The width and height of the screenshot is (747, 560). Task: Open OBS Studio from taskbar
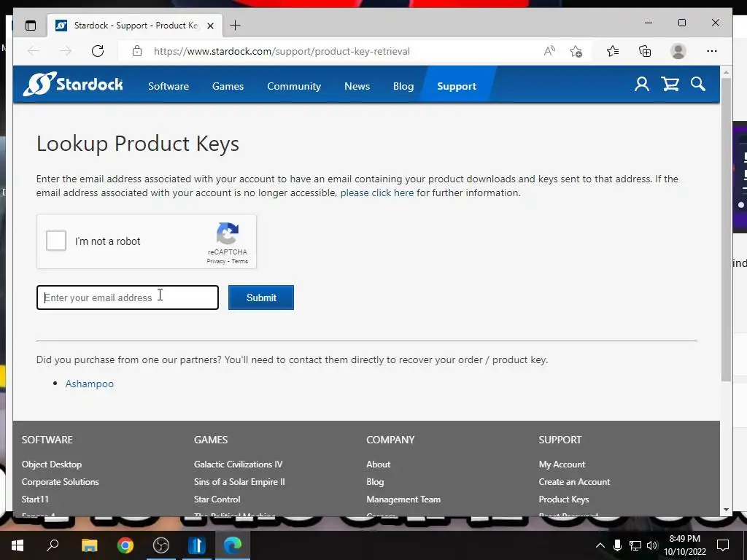[x=161, y=545]
